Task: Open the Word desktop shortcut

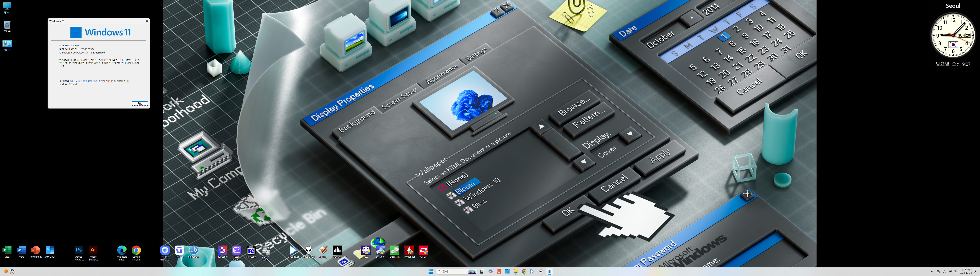Action: coord(21,252)
